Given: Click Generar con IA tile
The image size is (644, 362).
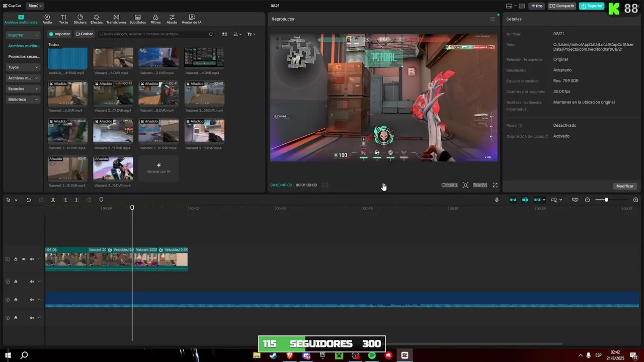Looking at the screenshot, I should 158,168.
